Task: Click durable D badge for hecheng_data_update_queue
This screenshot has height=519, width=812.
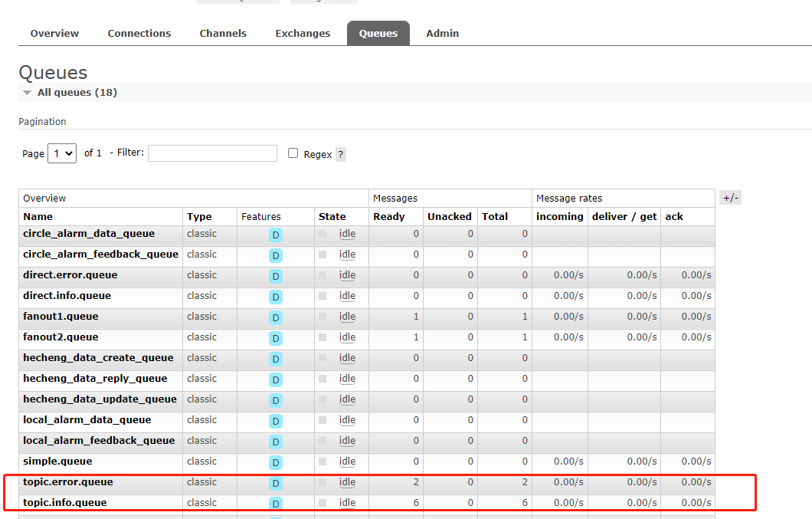Action: pos(276,401)
